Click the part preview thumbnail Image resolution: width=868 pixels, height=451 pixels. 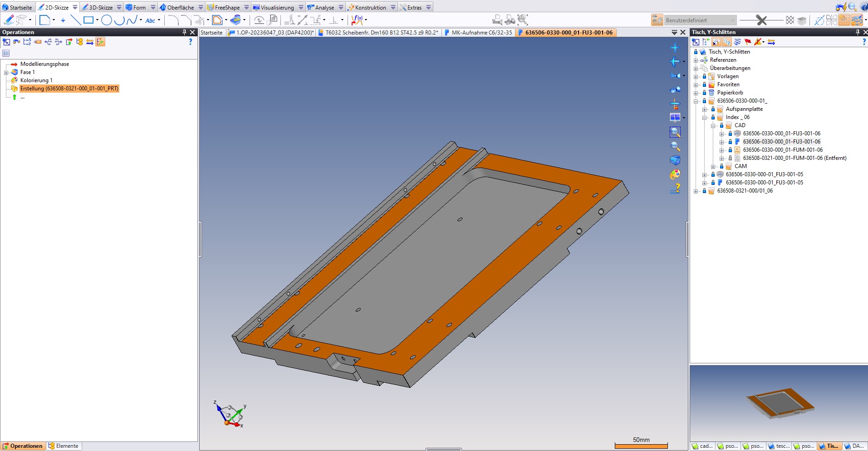pyautogui.click(x=779, y=402)
